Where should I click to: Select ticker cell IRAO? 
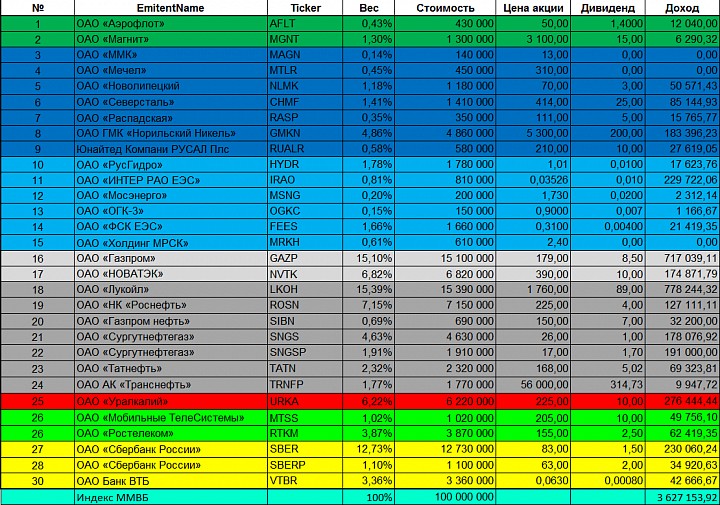coord(305,180)
